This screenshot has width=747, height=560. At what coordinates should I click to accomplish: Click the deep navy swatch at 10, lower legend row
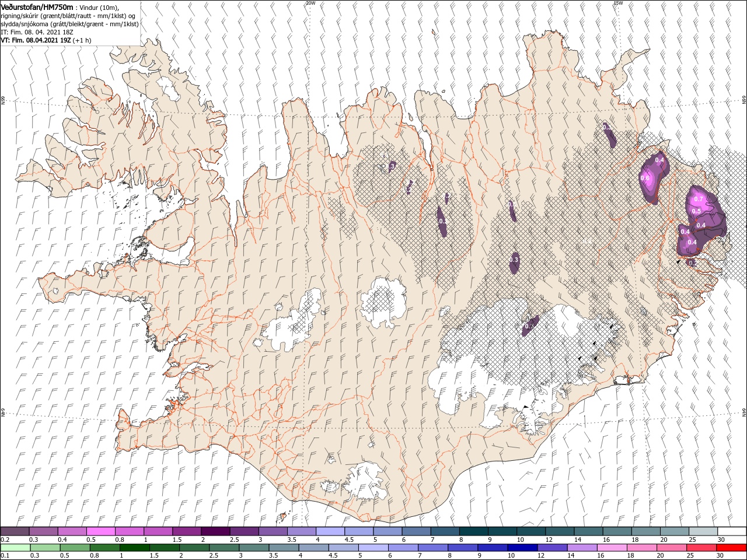pyautogui.click(x=522, y=548)
